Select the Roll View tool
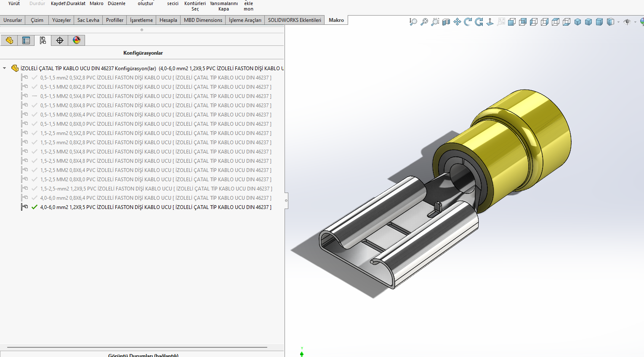Screen dimensions: 644x357 pos(479,22)
